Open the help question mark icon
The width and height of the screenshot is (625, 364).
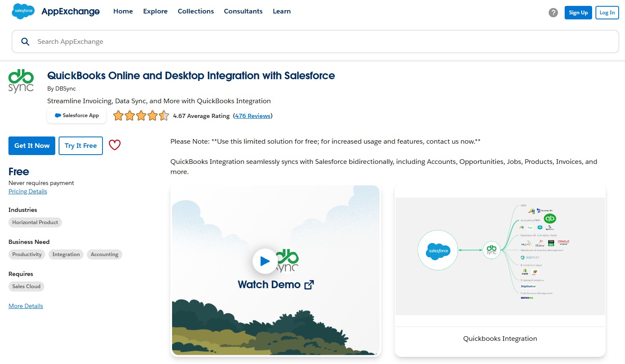coord(553,13)
